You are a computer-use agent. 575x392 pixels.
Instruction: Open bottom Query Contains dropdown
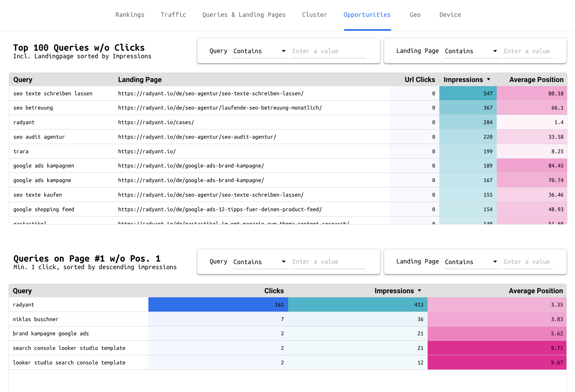pos(260,262)
